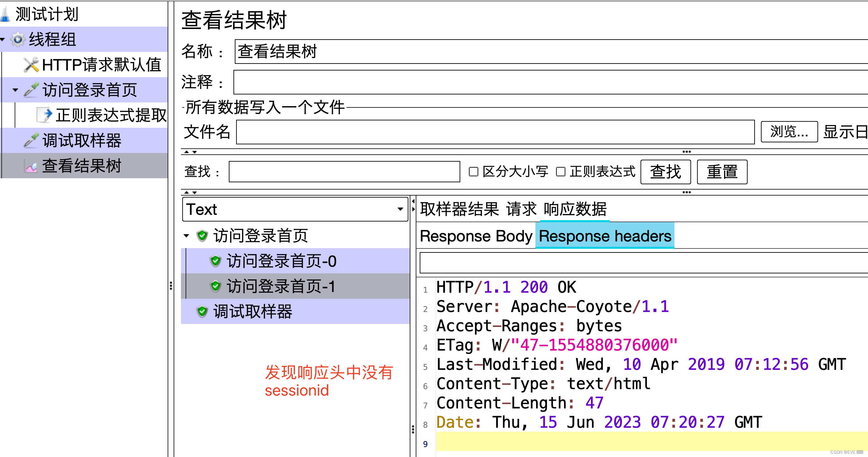Click the 'Server: Apache-Coyote/1.1' line

[553, 307]
